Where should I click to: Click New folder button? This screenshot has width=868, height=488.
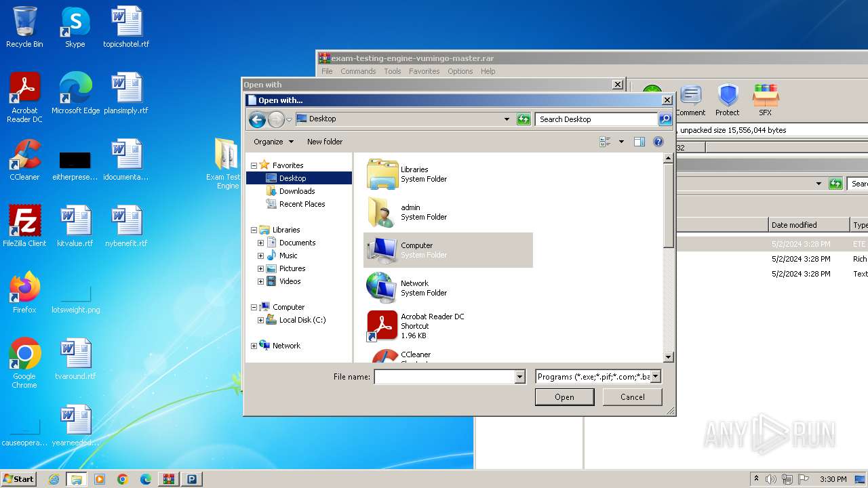(x=325, y=142)
